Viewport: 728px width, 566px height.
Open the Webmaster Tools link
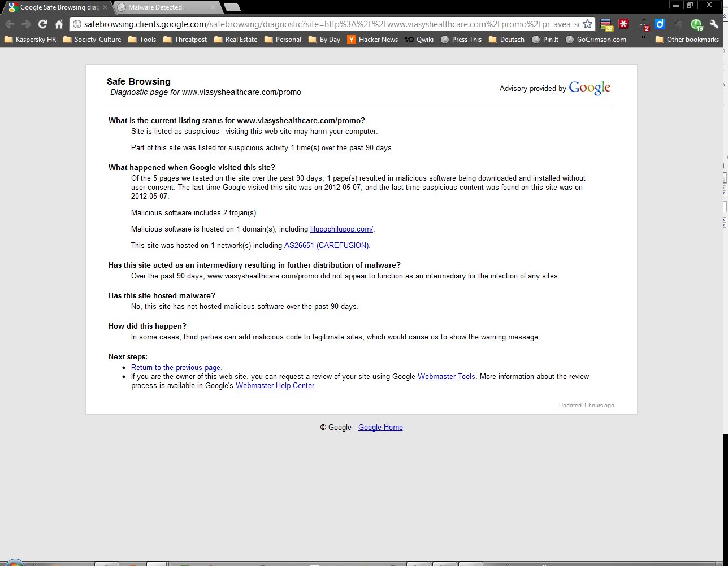pyautogui.click(x=447, y=377)
